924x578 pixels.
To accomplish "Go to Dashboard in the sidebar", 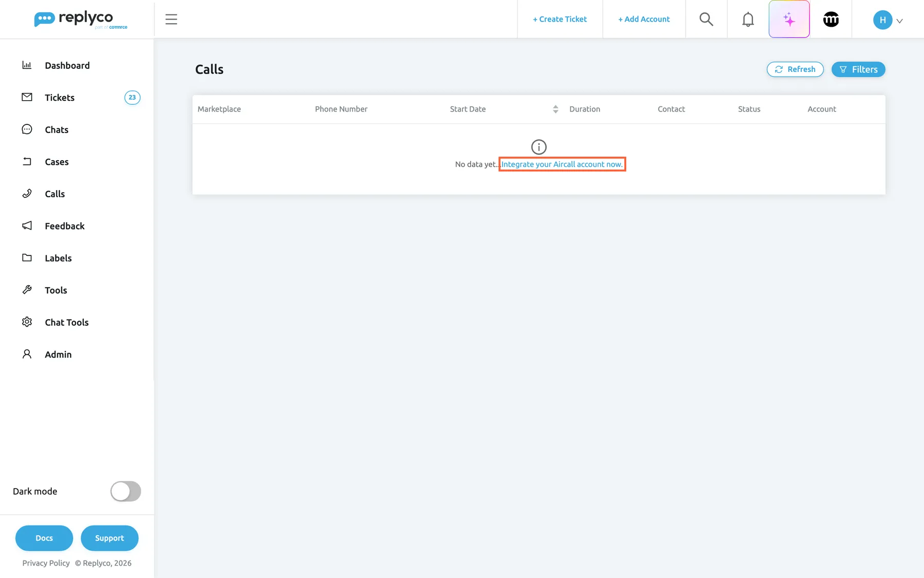I will pyautogui.click(x=67, y=65).
